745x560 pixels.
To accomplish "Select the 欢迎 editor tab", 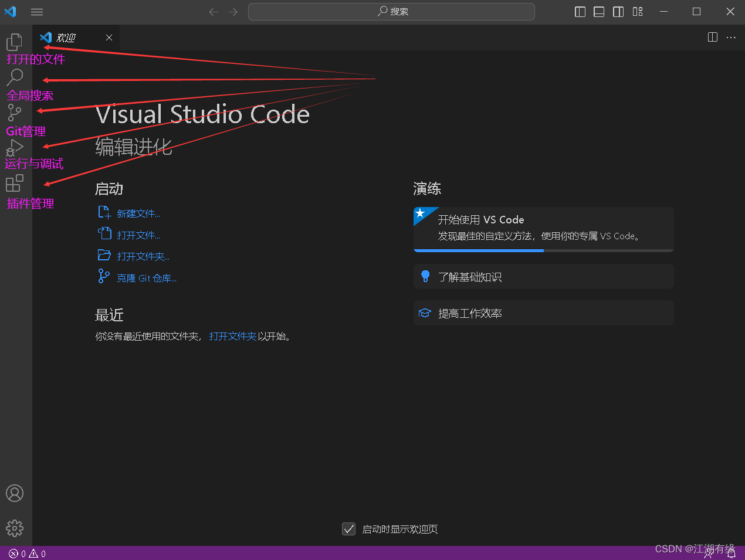I will point(66,38).
